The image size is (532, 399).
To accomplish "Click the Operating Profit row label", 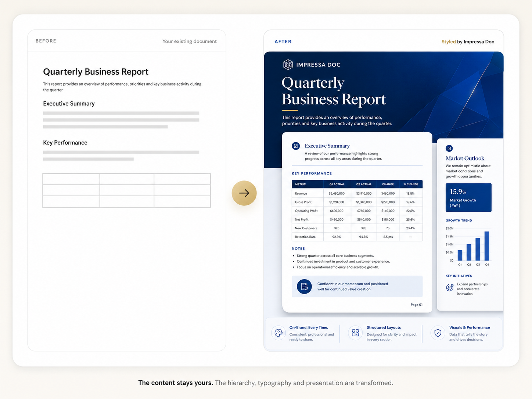I will point(306,211).
